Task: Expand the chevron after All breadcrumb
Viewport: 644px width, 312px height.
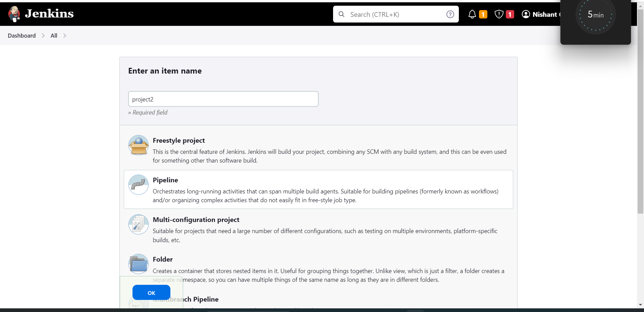Action: pos(65,36)
